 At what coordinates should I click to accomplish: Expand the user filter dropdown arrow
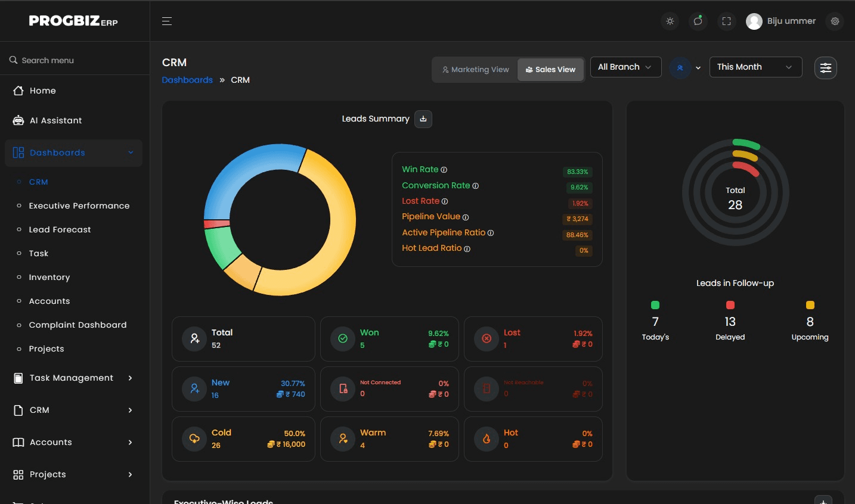point(698,68)
